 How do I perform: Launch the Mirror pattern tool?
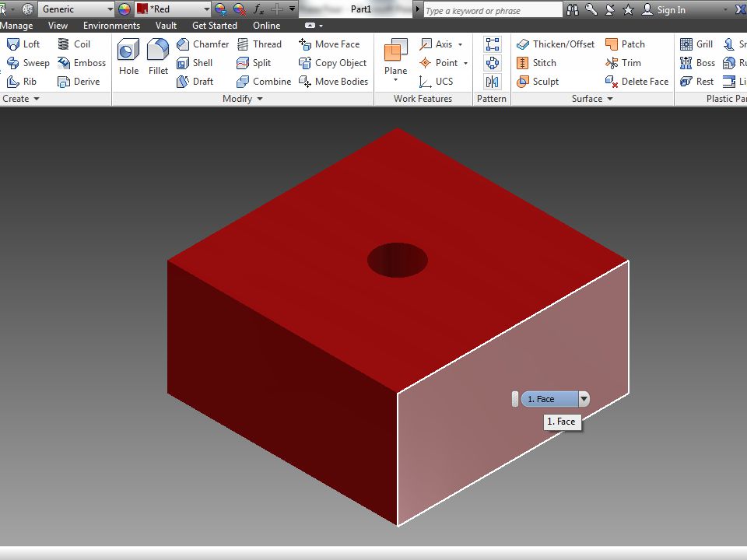point(492,82)
